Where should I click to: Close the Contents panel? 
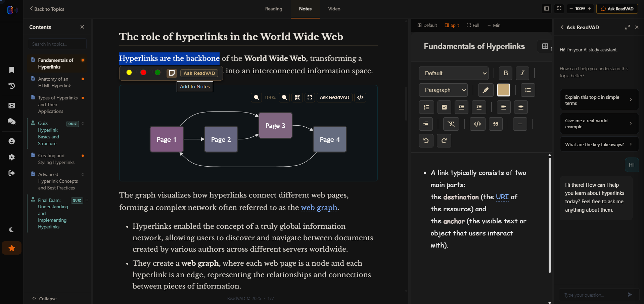pyautogui.click(x=82, y=27)
